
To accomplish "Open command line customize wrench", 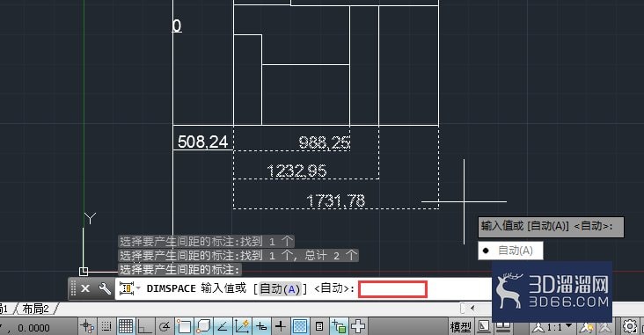I will tap(105, 288).
